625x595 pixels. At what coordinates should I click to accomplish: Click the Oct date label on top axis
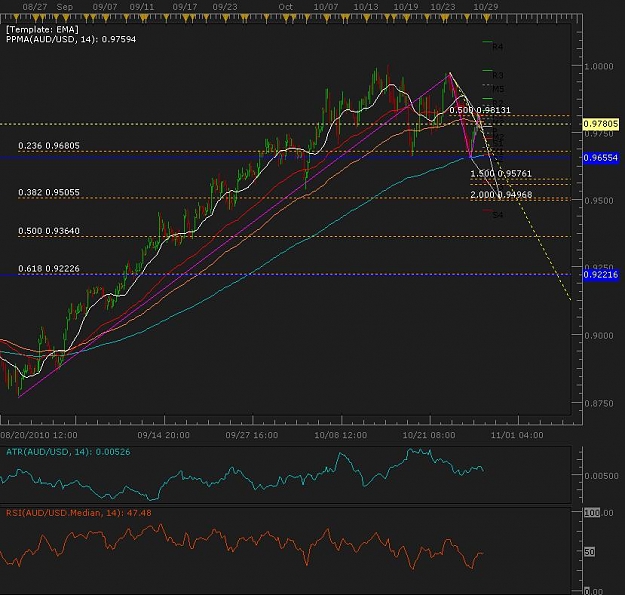[x=285, y=7]
